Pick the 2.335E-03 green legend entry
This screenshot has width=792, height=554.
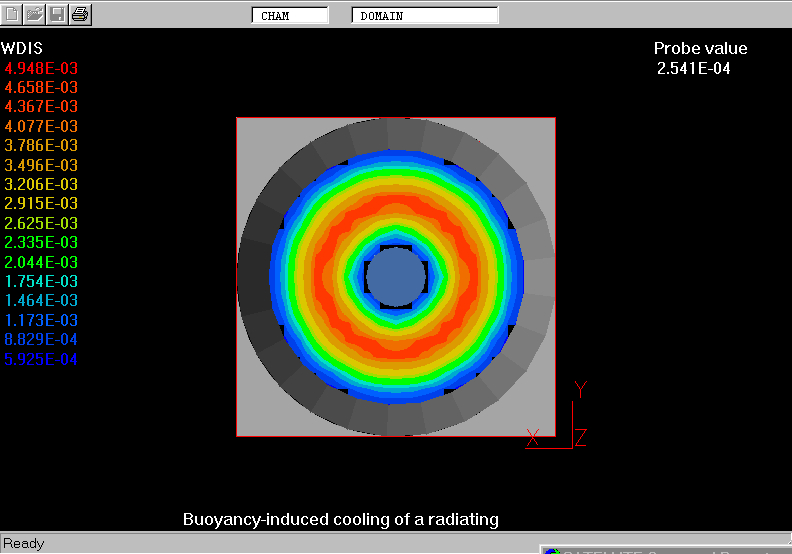[x=41, y=242]
